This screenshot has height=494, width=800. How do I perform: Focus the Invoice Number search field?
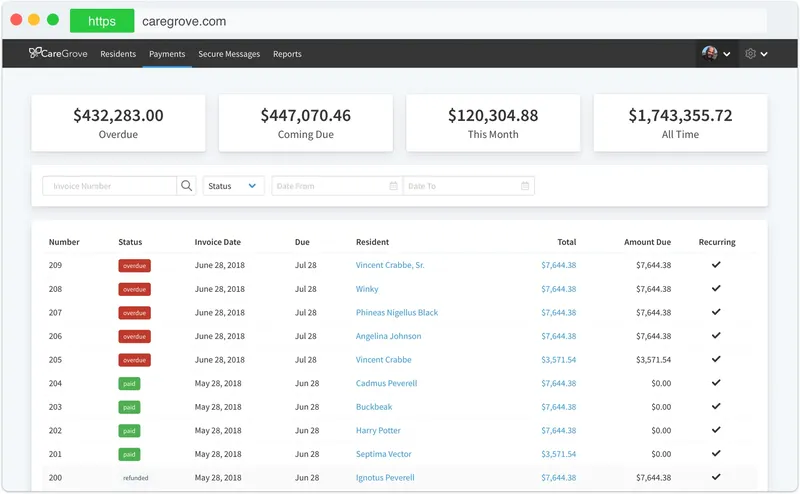point(110,186)
